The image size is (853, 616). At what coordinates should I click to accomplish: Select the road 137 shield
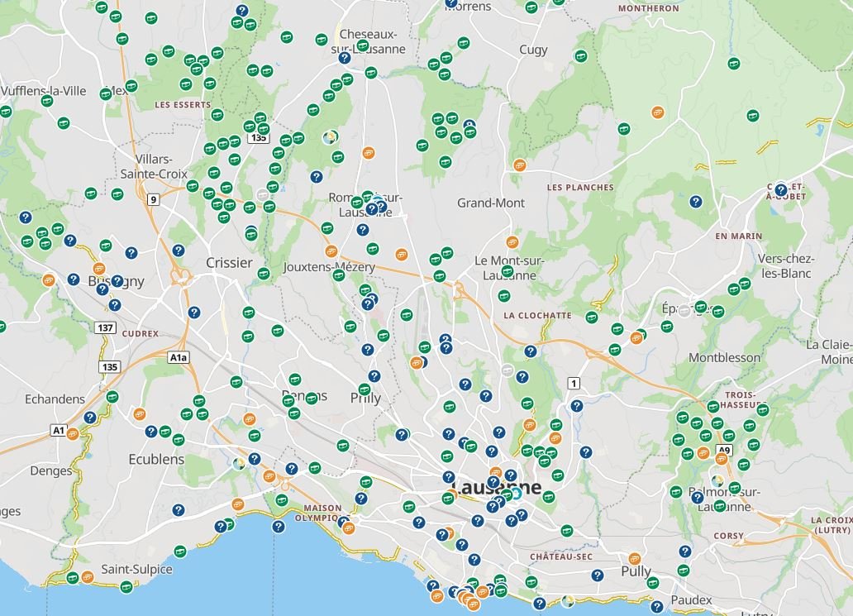click(105, 327)
